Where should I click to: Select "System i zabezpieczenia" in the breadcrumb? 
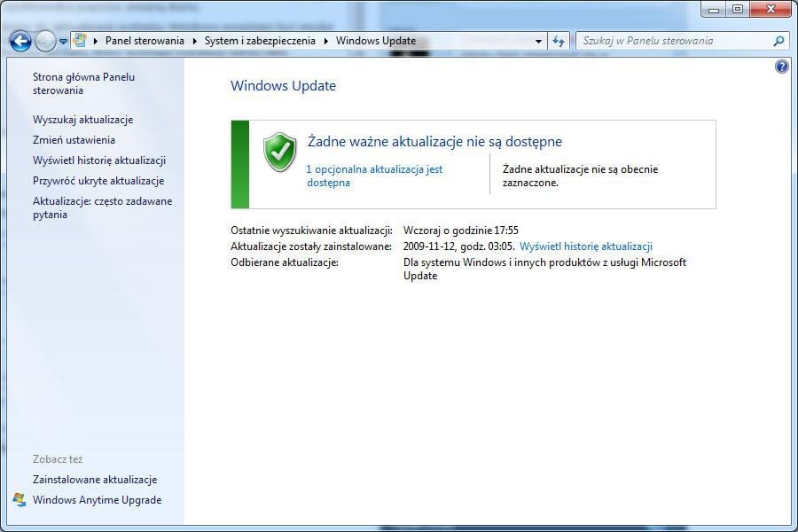260,41
